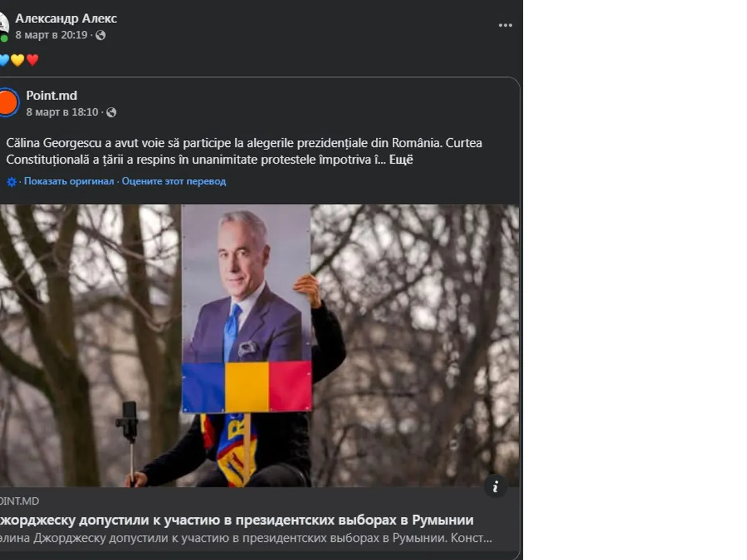The height and width of the screenshot is (560, 747).
Task: Click Оцените этот перевод link
Action: point(174,181)
